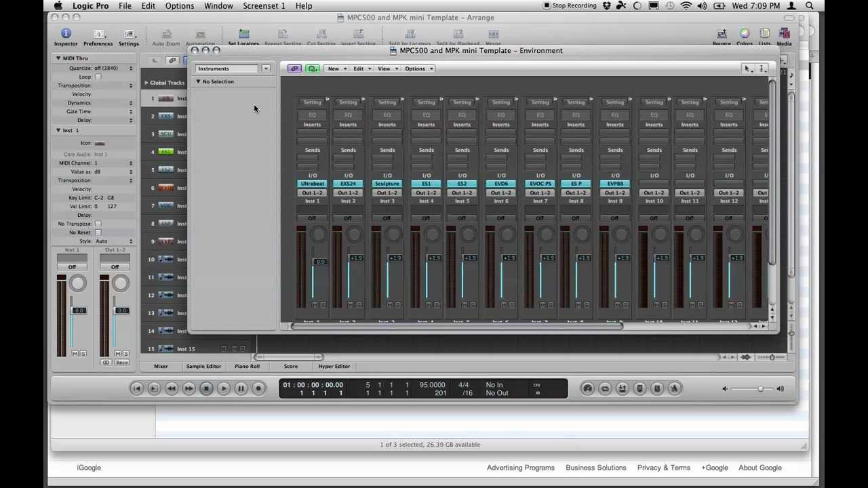Mute the Inst 1 strip in Inspector
The image size is (868, 488).
(75, 354)
